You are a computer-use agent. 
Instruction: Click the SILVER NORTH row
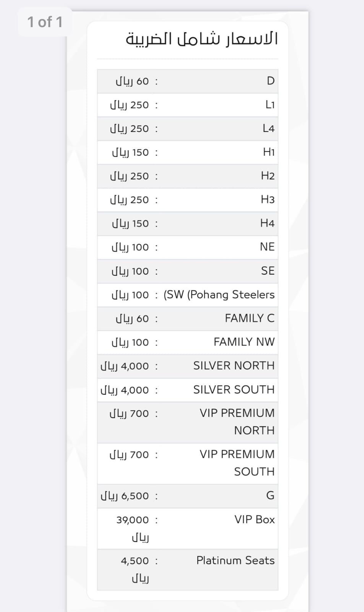tap(187, 366)
